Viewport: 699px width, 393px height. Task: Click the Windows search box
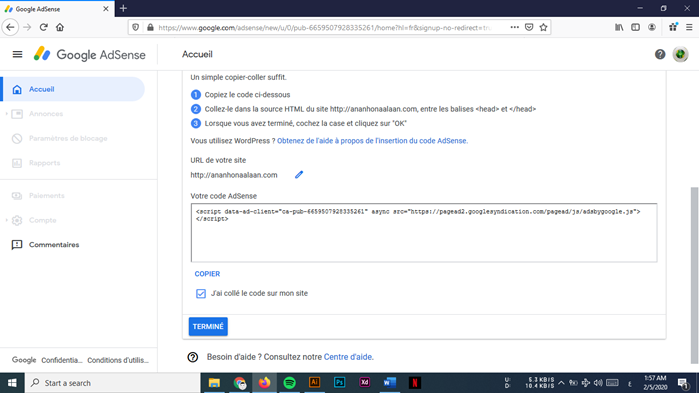pyautogui.click(x=112, y=383)
